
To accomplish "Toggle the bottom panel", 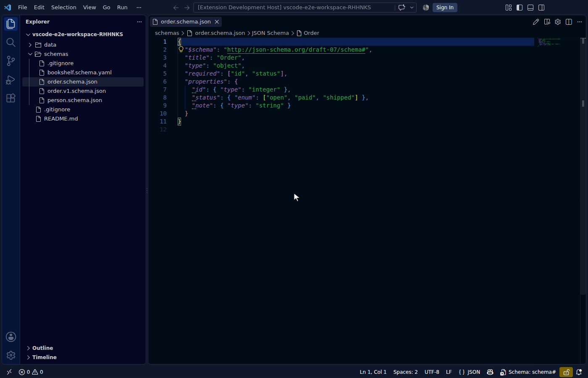I will coord(530,8).
